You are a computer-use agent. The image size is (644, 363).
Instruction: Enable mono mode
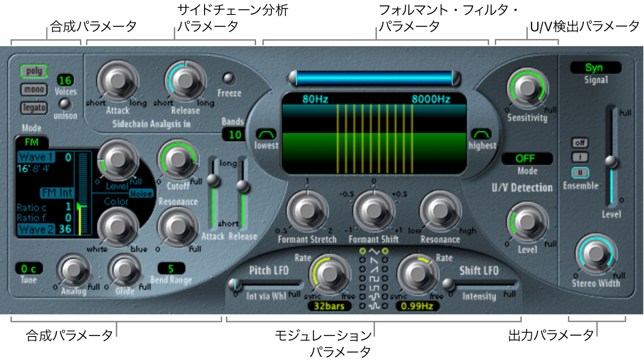click(34, 89)
